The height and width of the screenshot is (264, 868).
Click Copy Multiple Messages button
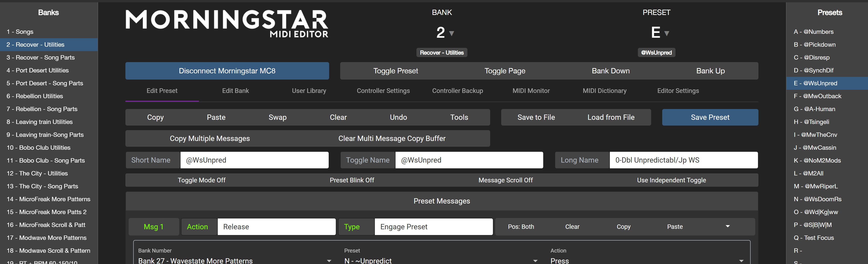pyautogui.click(x=209, y=139)
